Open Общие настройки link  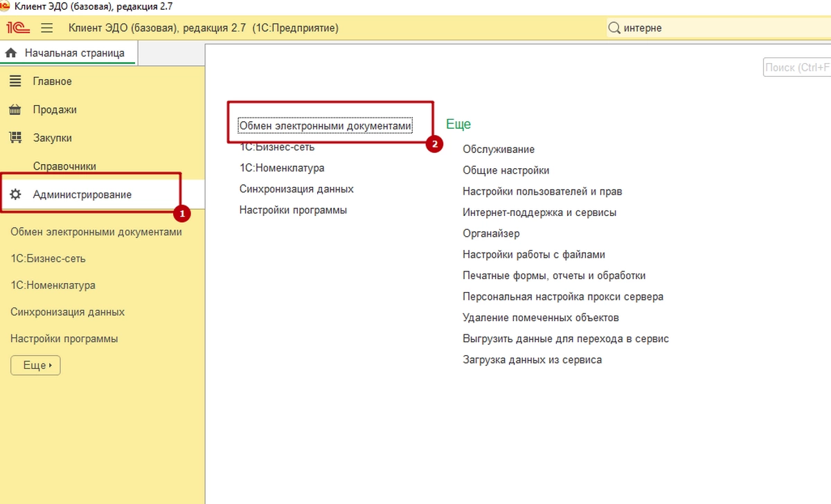(506, 170)
